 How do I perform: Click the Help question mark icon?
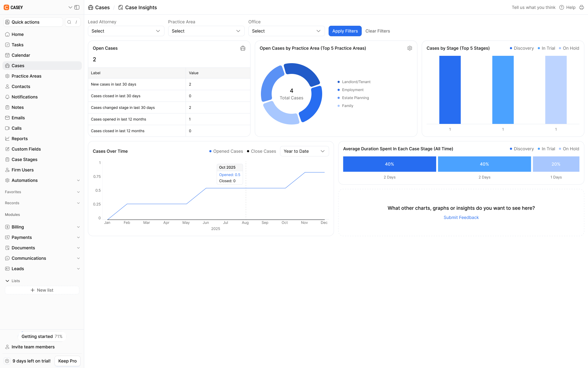tap(562, 7)
